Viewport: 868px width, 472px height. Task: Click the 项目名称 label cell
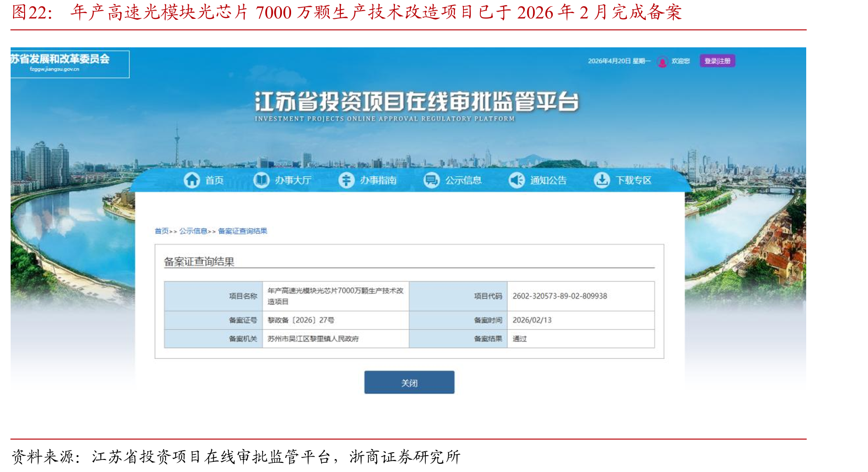tap(213, 296)
